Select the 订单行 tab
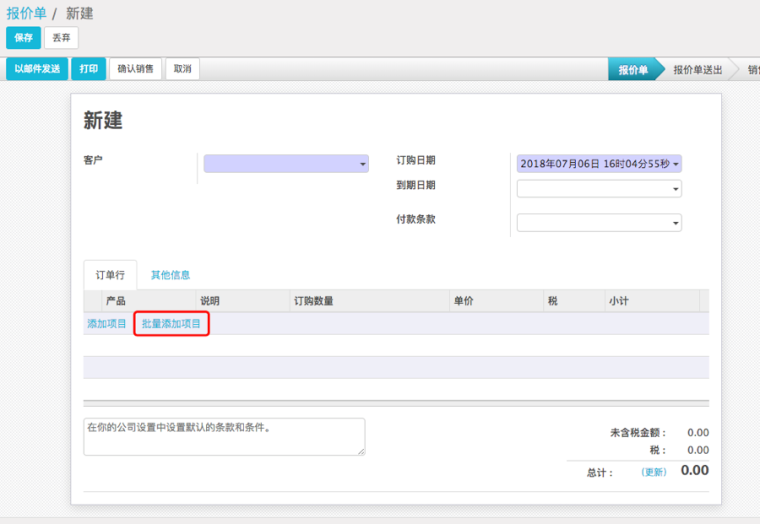This screenshot has width=760, height=524. point(110,275)
